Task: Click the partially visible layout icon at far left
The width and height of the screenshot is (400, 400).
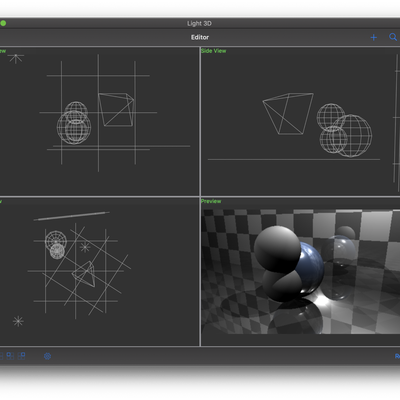Action: [1, 356]
